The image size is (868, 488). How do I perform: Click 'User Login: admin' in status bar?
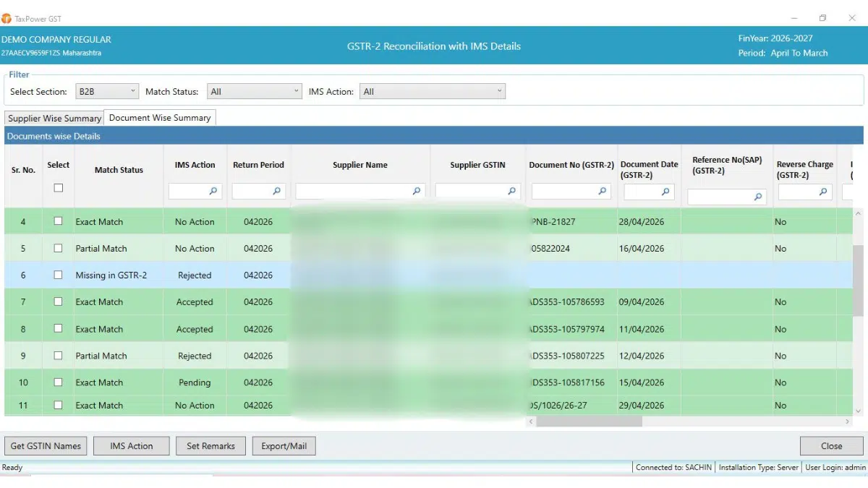(x=835, y=468)
